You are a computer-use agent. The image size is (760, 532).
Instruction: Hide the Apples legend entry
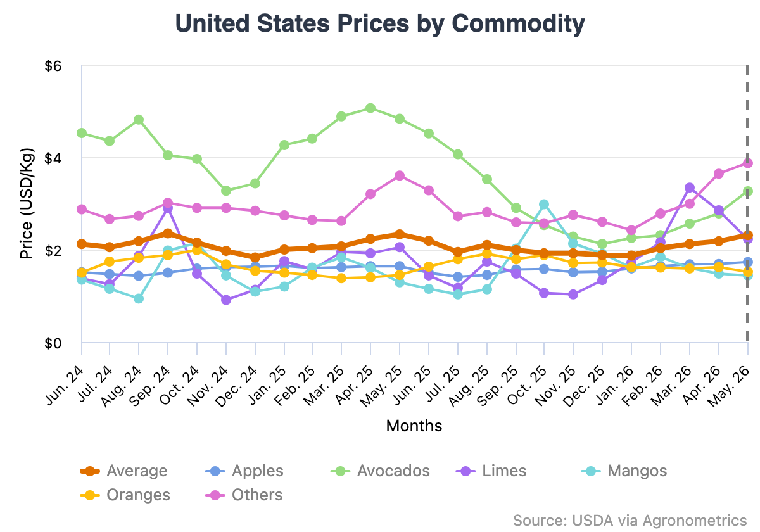coord(245,471)
